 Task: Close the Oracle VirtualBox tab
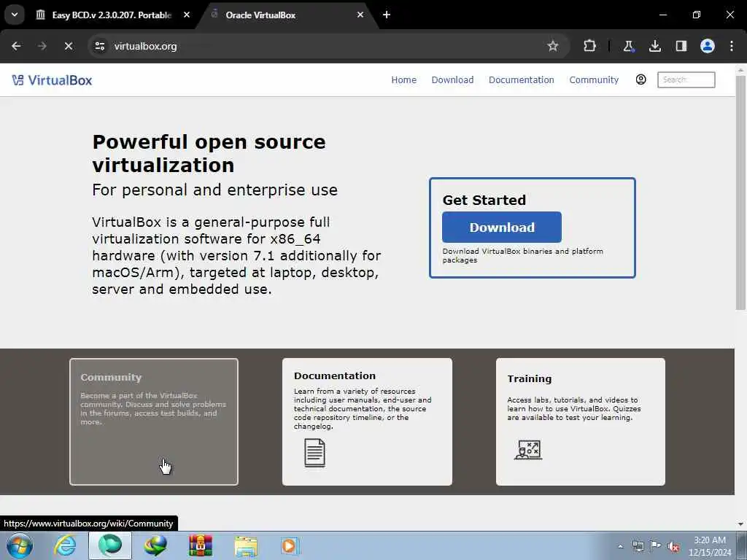click(x=360, y=15)
